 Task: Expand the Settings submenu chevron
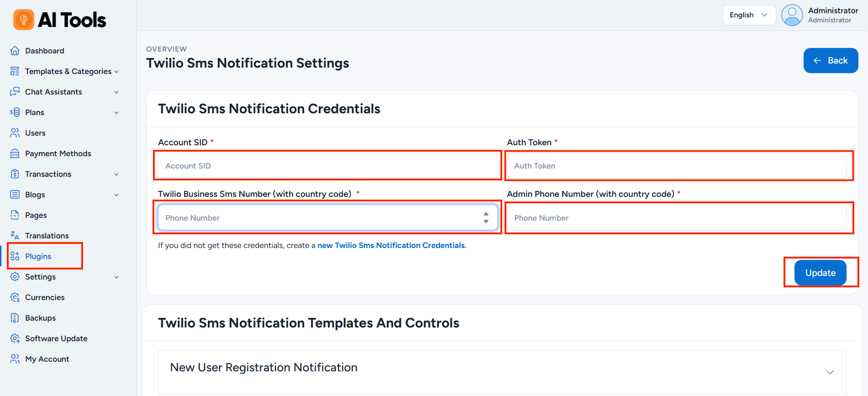pyautogui.click(x=116, y=277)
